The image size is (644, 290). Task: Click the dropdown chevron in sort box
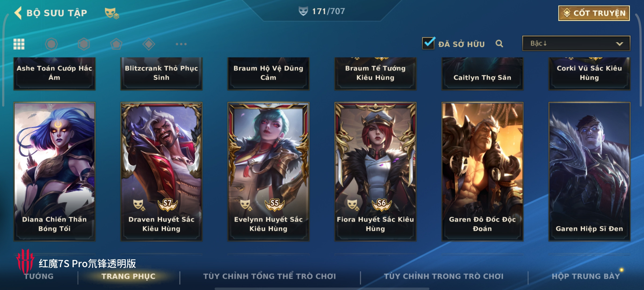619,44
